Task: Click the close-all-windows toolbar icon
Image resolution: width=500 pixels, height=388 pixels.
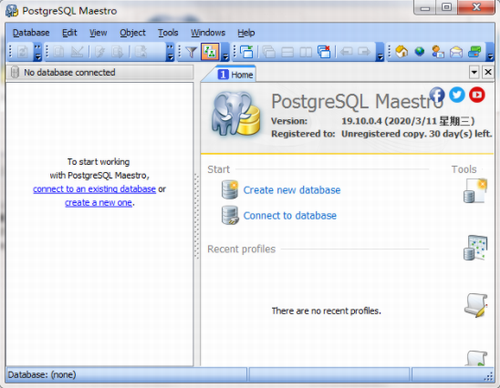Action: [x=324, y=52]
